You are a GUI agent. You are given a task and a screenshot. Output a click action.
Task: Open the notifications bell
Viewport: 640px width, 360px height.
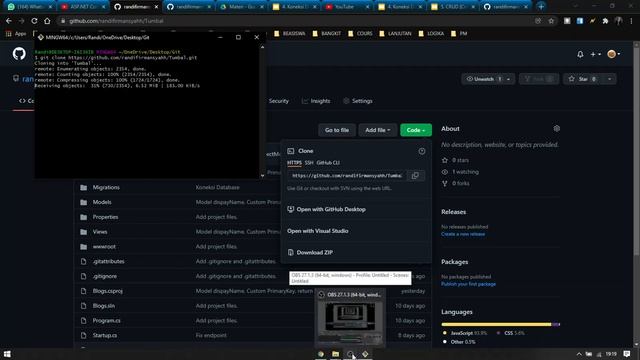point(580,54)
